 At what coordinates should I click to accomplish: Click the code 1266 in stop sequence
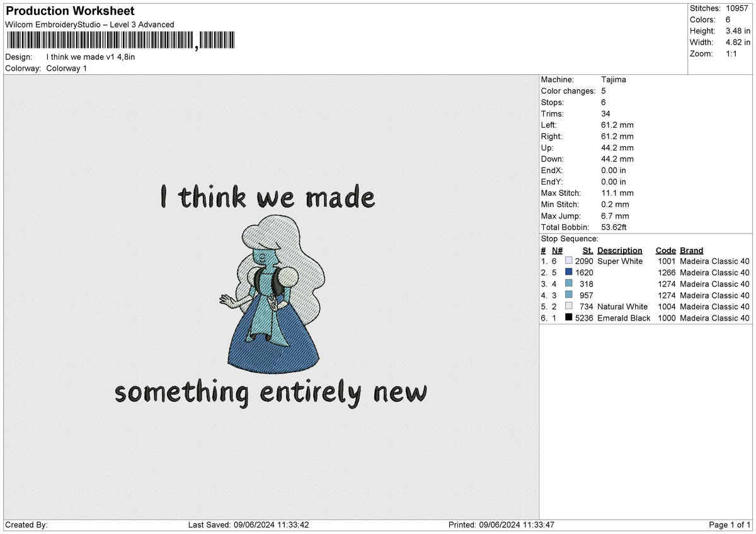pyautogui.click(x=667, y=273)
